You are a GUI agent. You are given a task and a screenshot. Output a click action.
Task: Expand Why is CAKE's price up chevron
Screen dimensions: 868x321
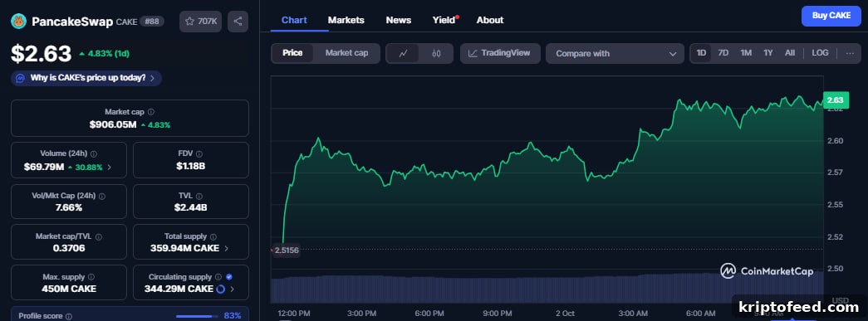[152, 78]
